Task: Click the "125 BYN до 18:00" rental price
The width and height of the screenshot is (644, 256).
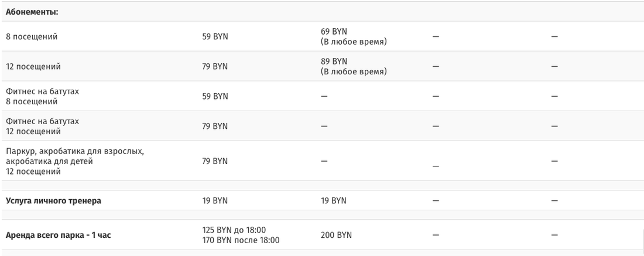Action: (x=234, y=230)
